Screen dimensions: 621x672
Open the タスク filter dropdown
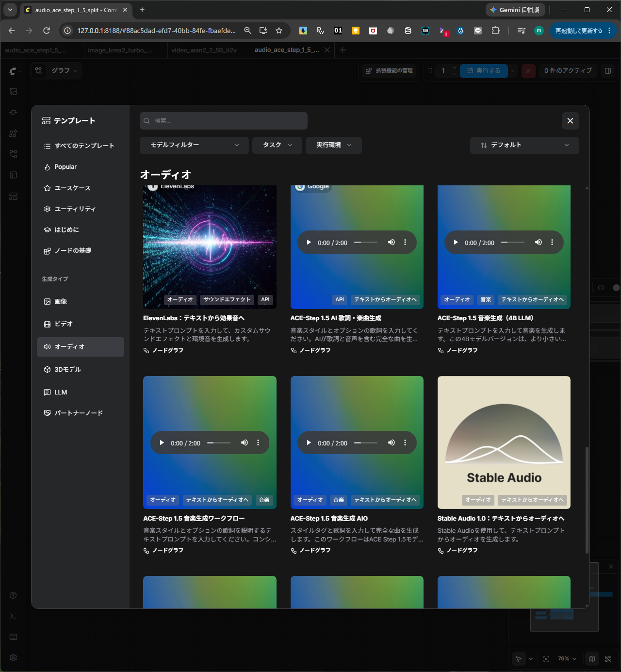[x=277, y=145]
